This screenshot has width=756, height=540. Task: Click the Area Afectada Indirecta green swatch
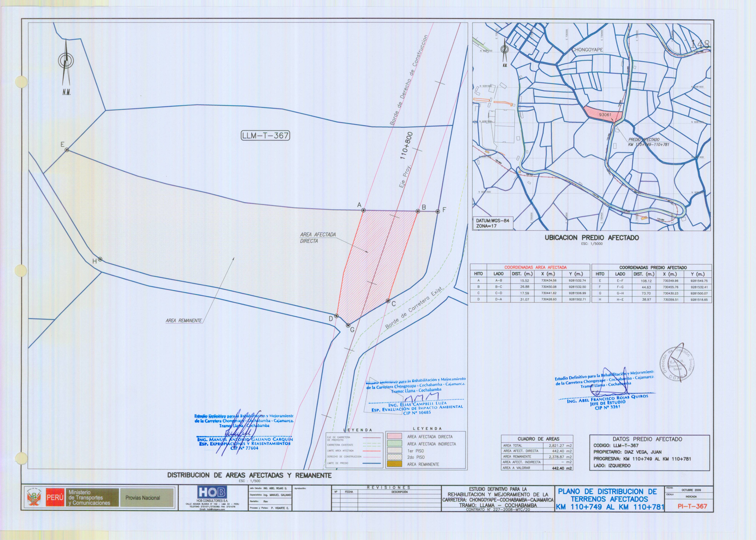tap(394, 444)
